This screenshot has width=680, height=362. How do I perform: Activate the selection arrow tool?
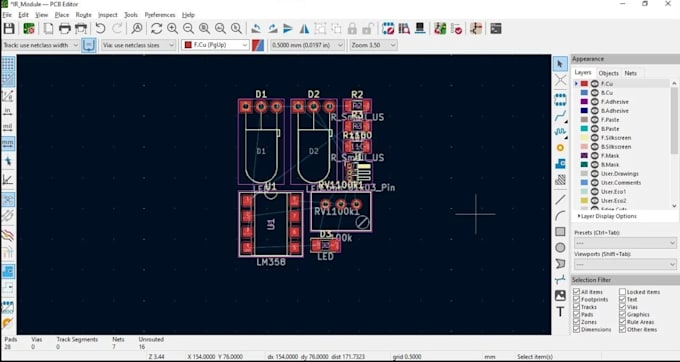(560, 64)
